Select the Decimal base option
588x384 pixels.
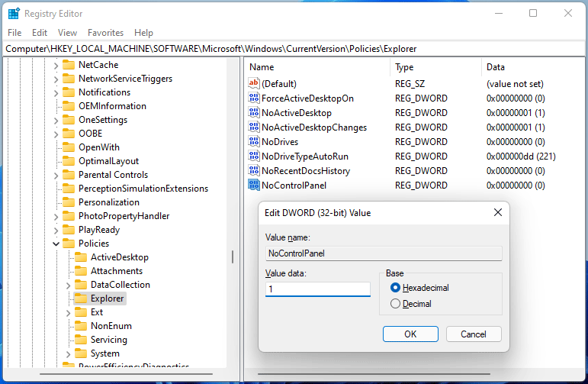coord(395,304)
